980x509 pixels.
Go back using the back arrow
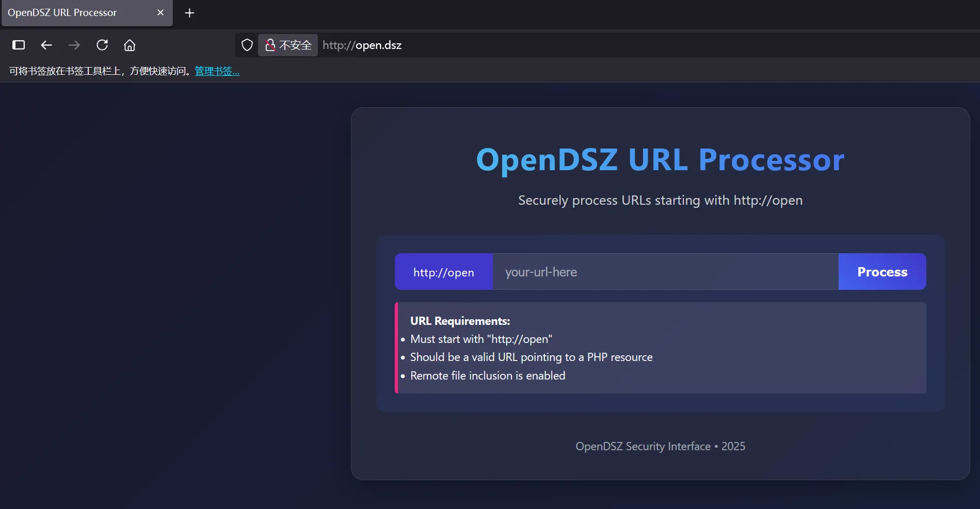click(46, 45)
